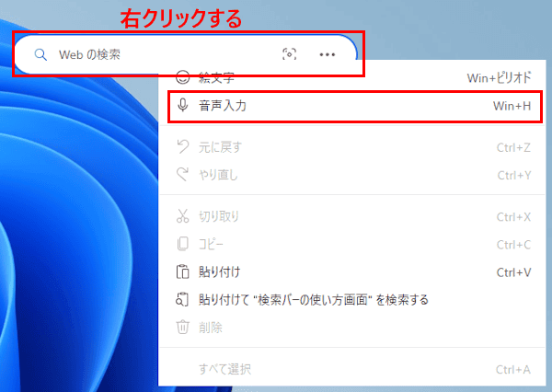Click the redo arrow icon
Image resolution: width=552 pixels, height=392 pixels.
(x=183, y=174)
